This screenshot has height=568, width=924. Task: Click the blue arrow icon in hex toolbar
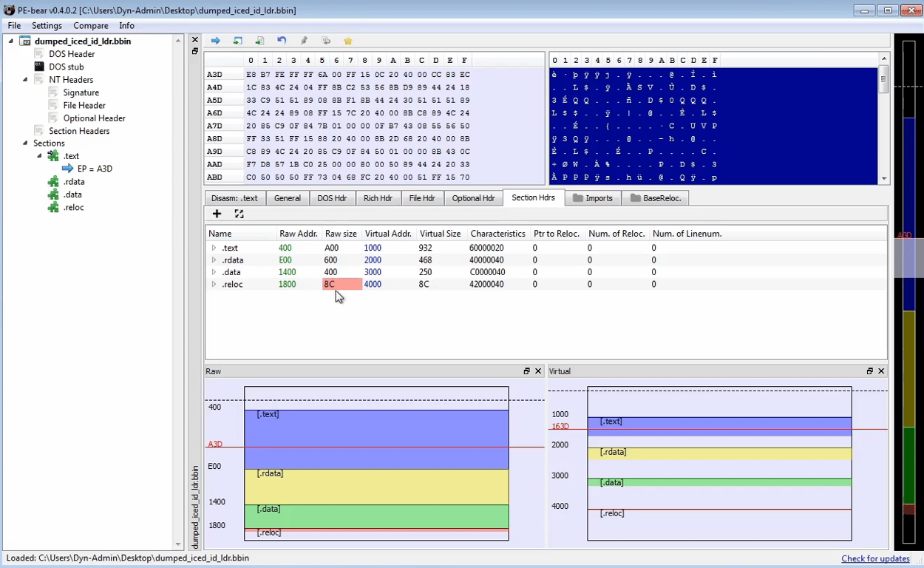click(216, 41)
